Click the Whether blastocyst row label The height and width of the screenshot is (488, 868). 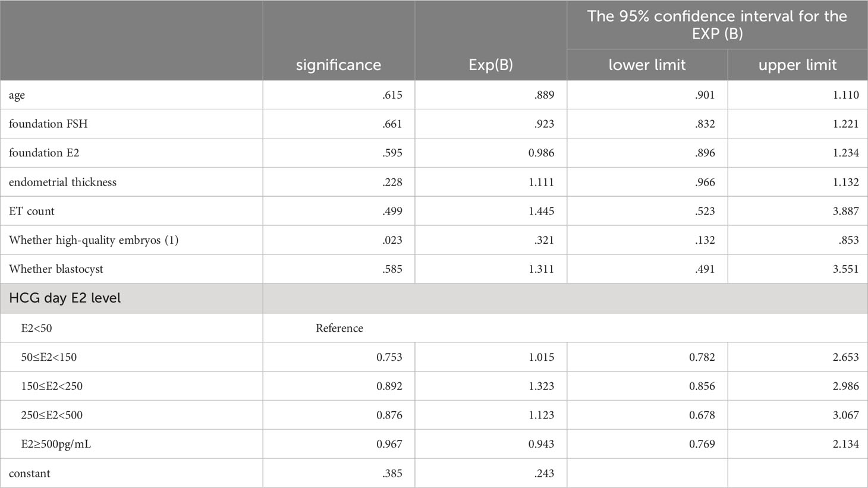(56, 269)
